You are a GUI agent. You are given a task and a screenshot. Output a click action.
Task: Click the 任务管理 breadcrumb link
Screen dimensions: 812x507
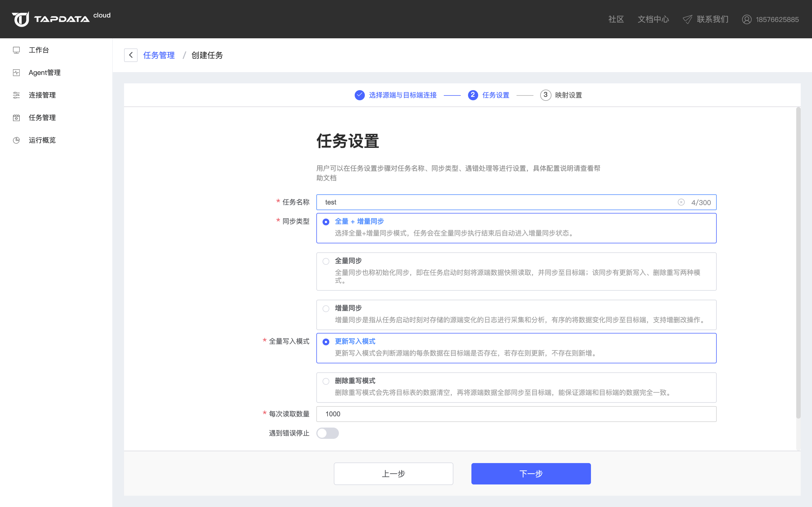[159, 55]
